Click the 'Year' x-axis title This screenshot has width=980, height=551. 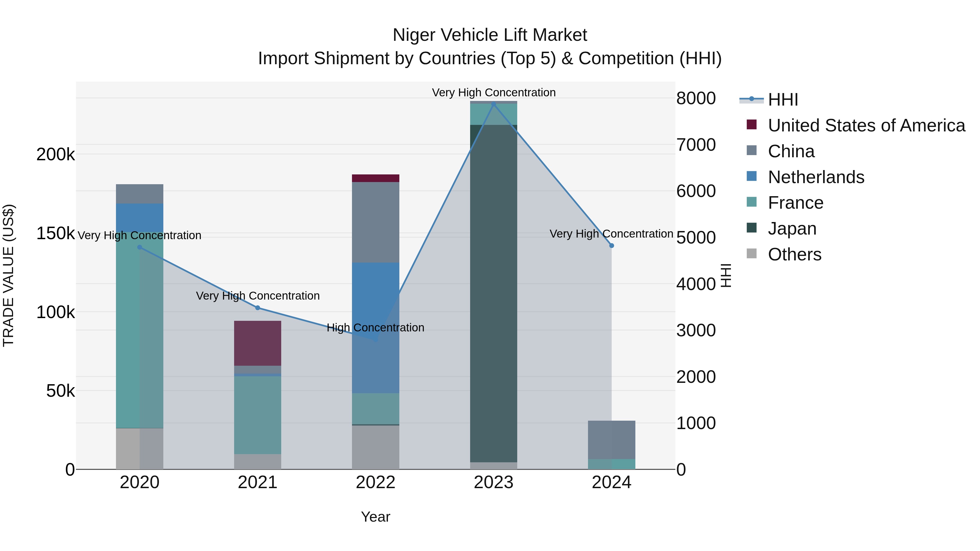click(375, 517)
